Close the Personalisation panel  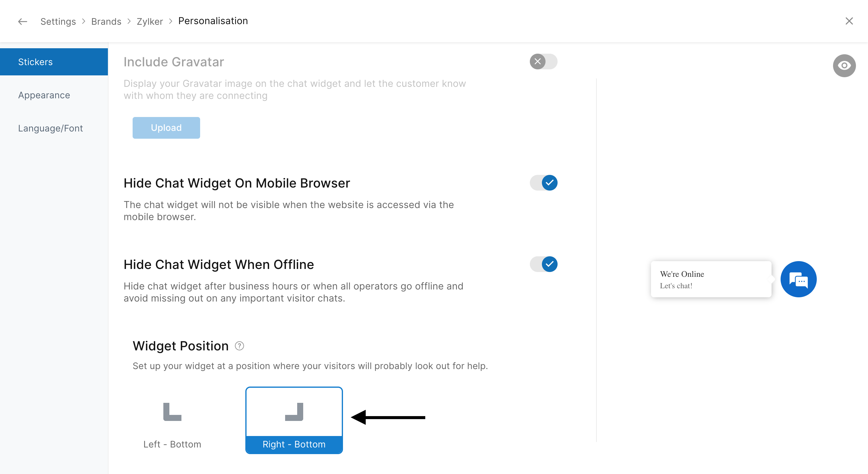[849, 21]
